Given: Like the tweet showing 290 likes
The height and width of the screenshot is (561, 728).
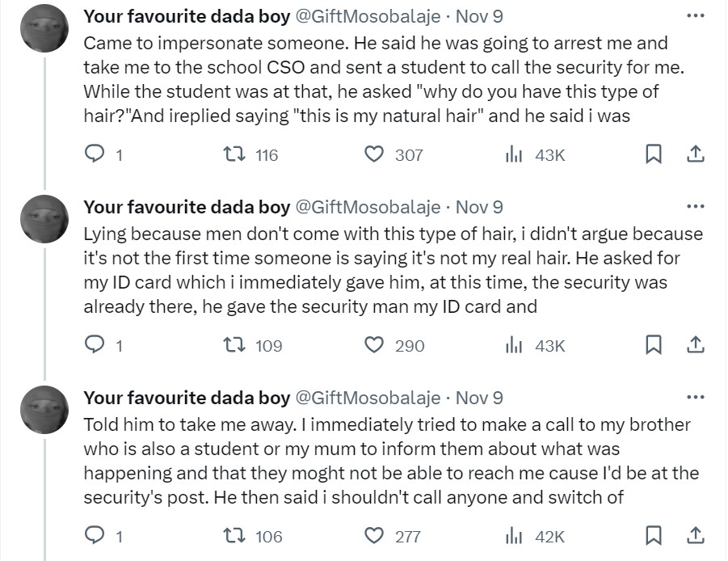Looking at the screenshot, I should pyautogui.click(x=374, y=346).
